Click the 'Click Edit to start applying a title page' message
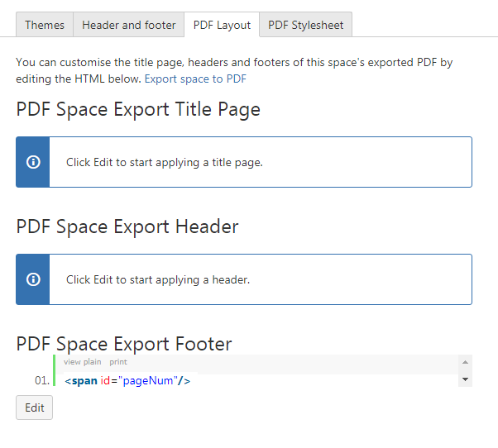This screenshot has height=448, width=498. (x=165, y=162)
